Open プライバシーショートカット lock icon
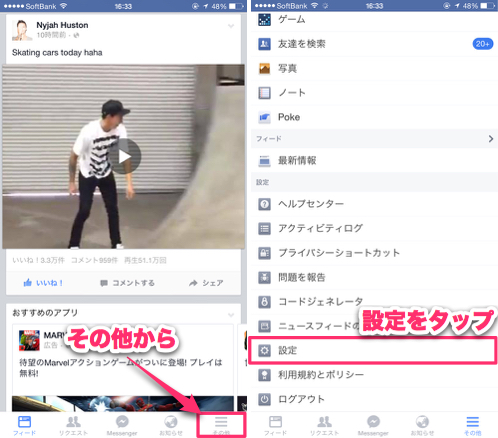498x438 pixels. tap(265, 253)
